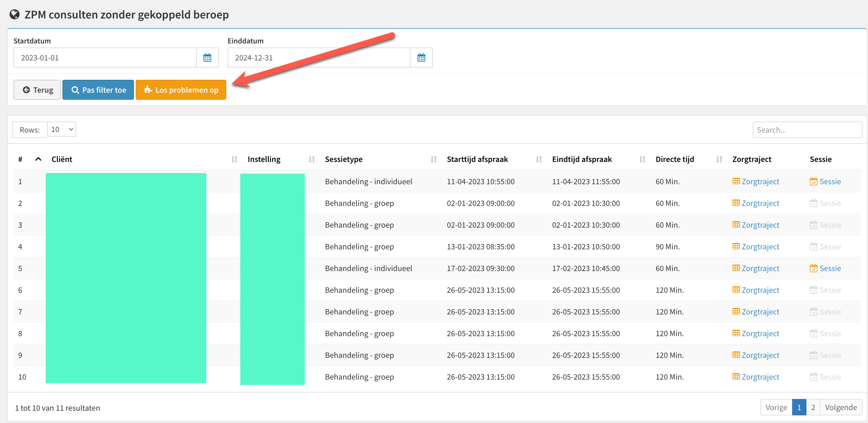Sort by Directe tijd sort arrows
The image size is (868, 423).
[719, 159]
